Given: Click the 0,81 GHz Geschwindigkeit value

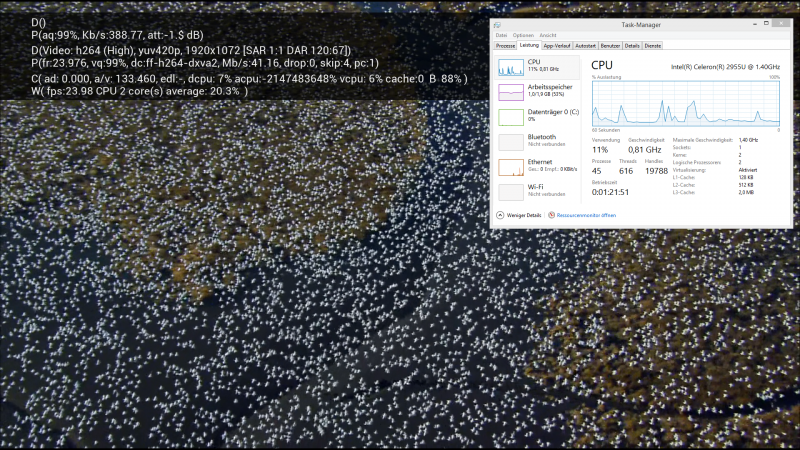Looking at the screenshot, I should click(x=644, y=150).
